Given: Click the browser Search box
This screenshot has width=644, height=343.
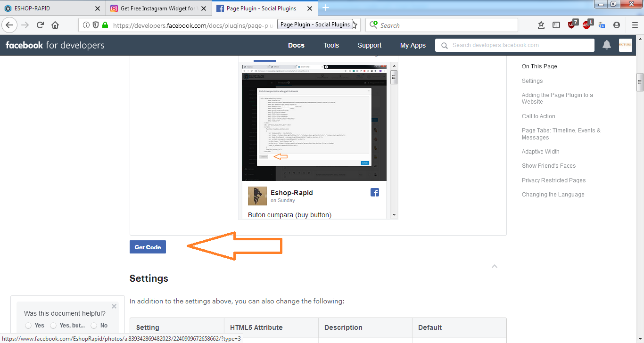Looking at the screenshot, I should [442, 25].
